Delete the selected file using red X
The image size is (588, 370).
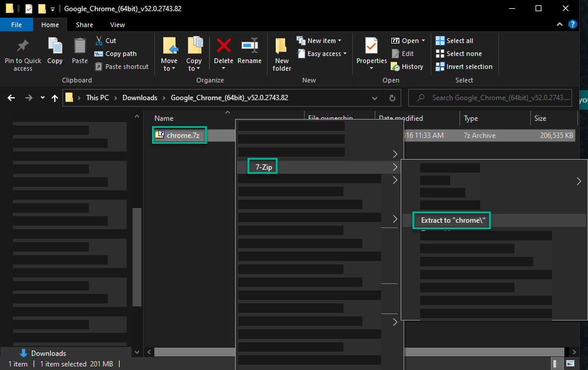(x=223, y=46)
